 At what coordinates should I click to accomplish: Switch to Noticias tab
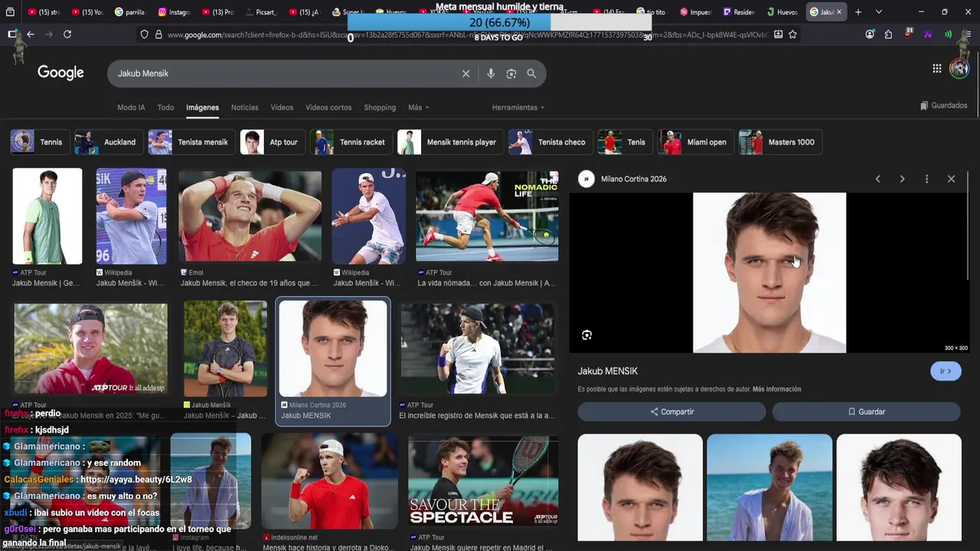pos(245,108)
